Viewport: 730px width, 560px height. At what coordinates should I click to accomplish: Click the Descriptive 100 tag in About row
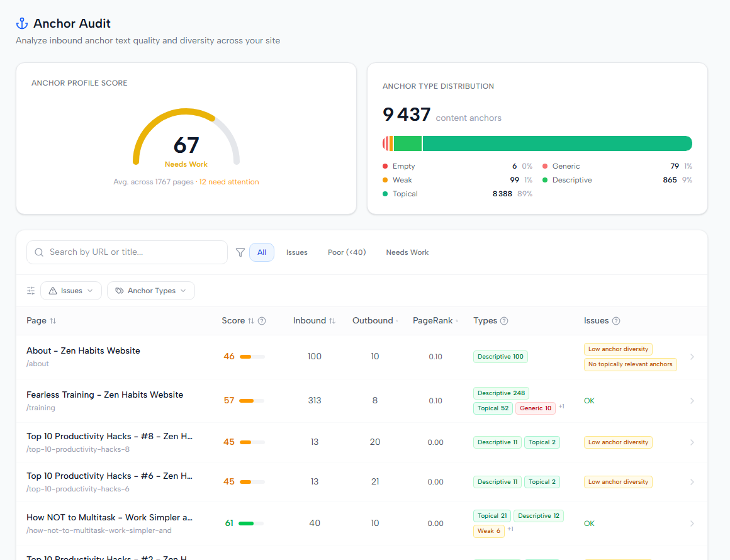tap(500, 357)
